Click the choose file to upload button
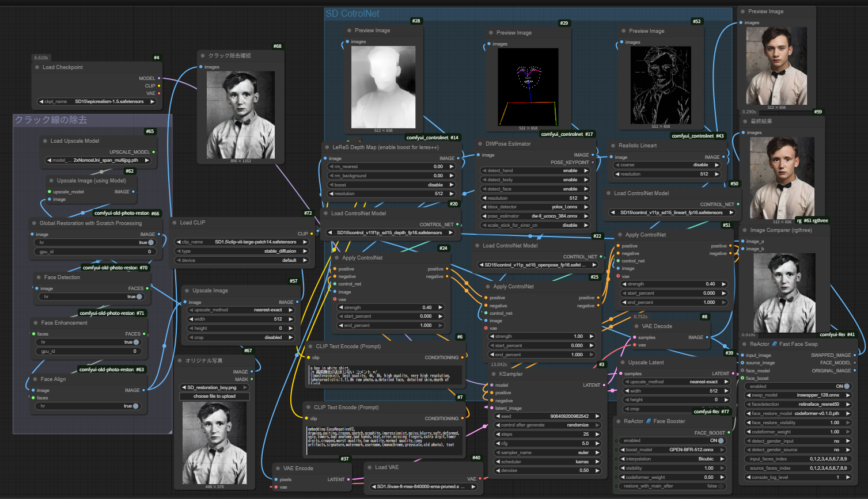This screenshot has width=868, height=499. pyautogui.click(x=214, y=396)
